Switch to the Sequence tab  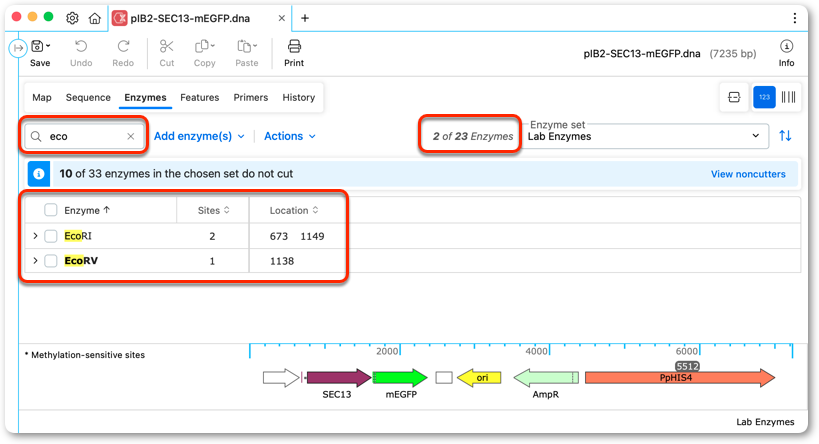(x=88, y=97)
